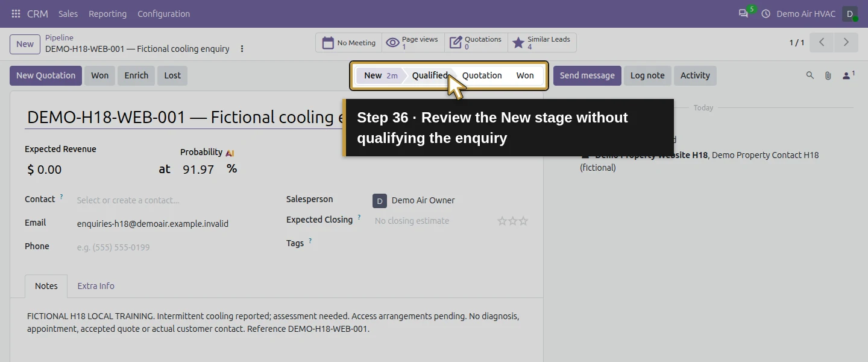Click the CRM app title
This screenshot has height=362, width=868.
[x=37, y=13]
